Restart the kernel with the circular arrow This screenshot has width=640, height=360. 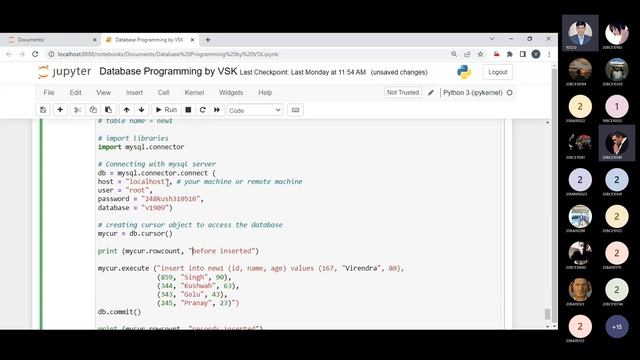[x=202, y=110]
